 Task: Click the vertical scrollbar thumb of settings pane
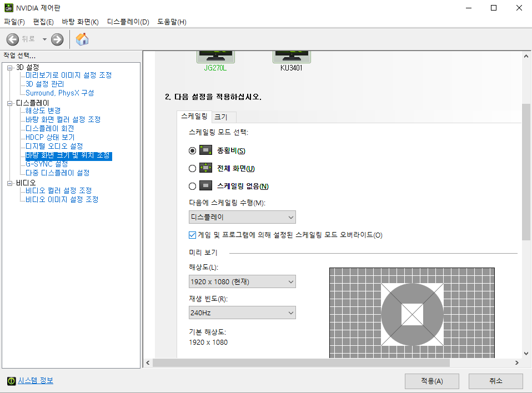tap(526, 172)
